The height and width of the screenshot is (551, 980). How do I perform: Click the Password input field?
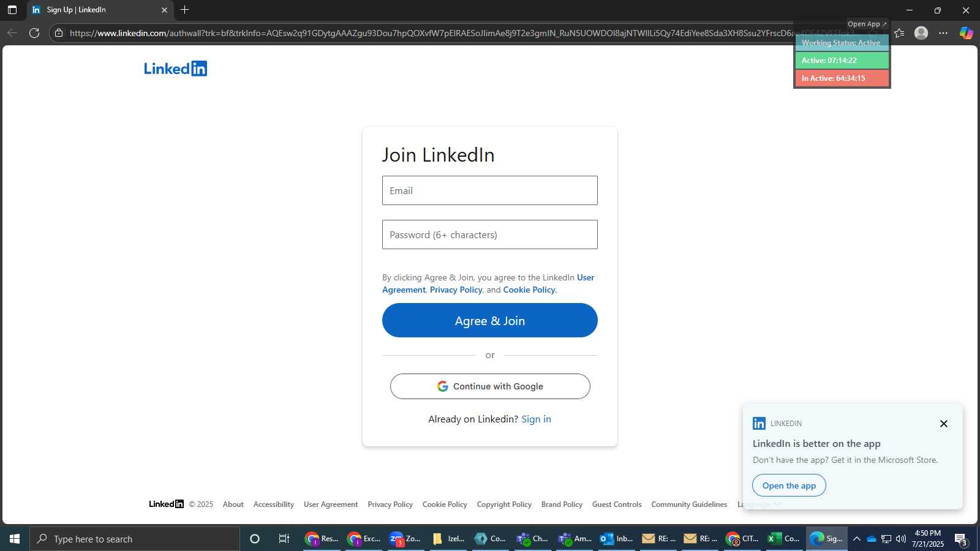click(490, 234)
